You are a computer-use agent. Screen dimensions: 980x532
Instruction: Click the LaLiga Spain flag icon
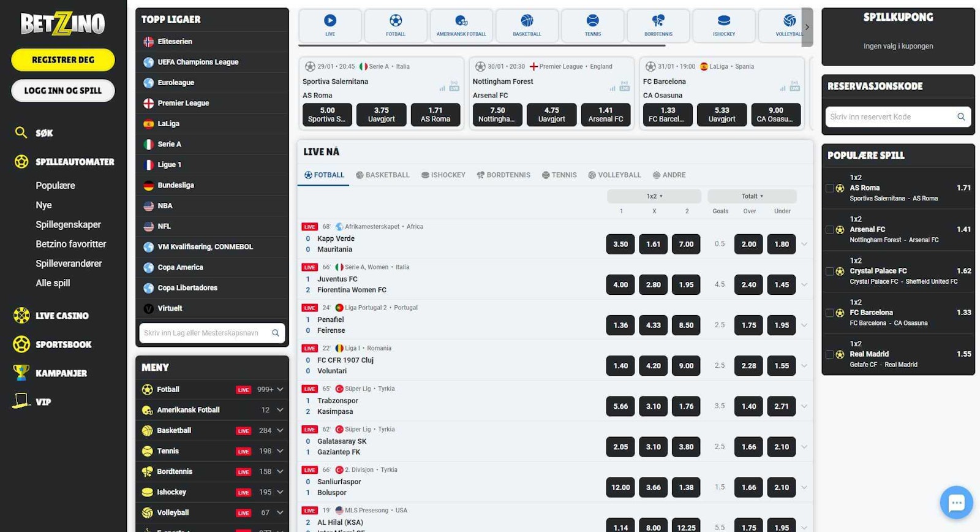click(148, 124)
